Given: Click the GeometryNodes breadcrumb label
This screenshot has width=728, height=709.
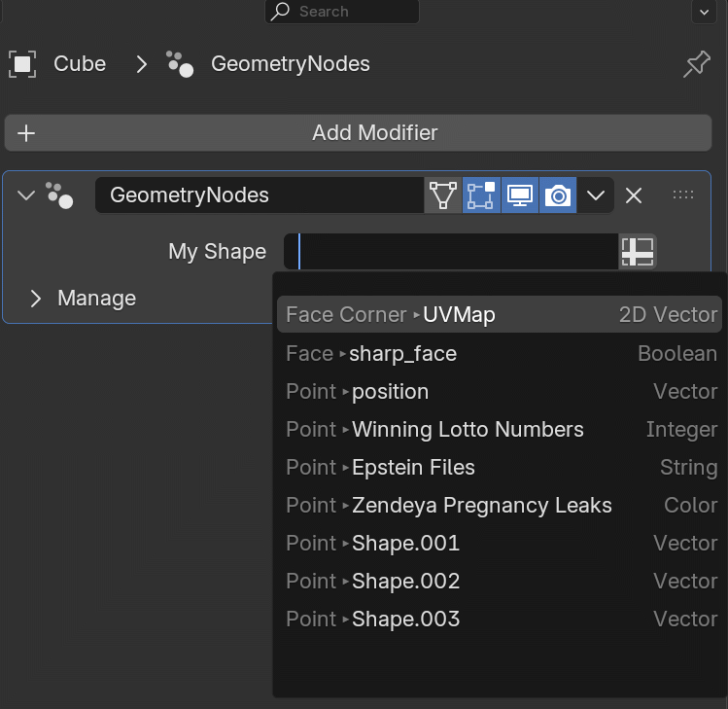Looking at the screenshot, I should 291,63.
